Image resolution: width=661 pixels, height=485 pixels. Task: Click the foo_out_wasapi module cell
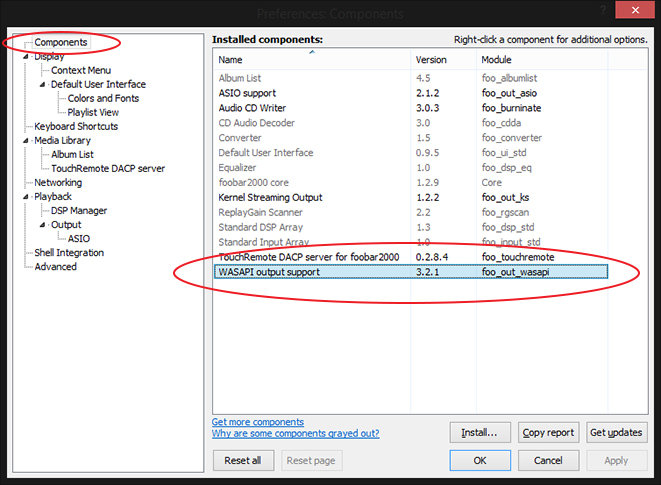516,272
